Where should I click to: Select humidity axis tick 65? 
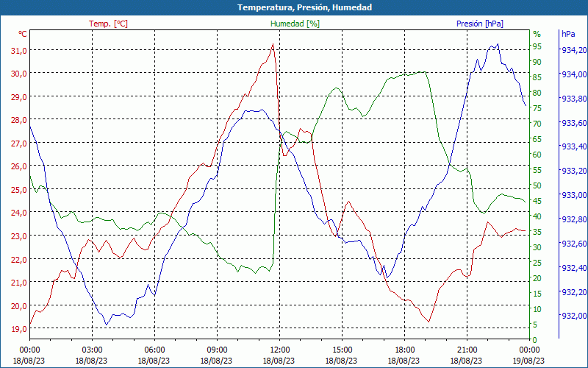pos(537,139)
